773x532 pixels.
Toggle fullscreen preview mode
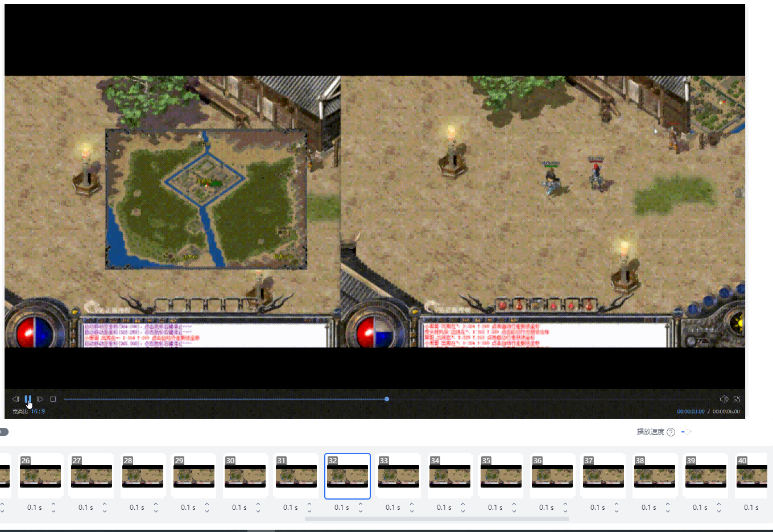point(737,399)
